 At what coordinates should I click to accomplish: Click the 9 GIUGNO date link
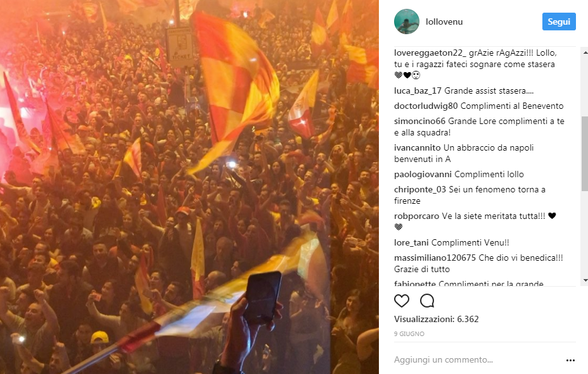pyautogui.click(x=409, y=334)
